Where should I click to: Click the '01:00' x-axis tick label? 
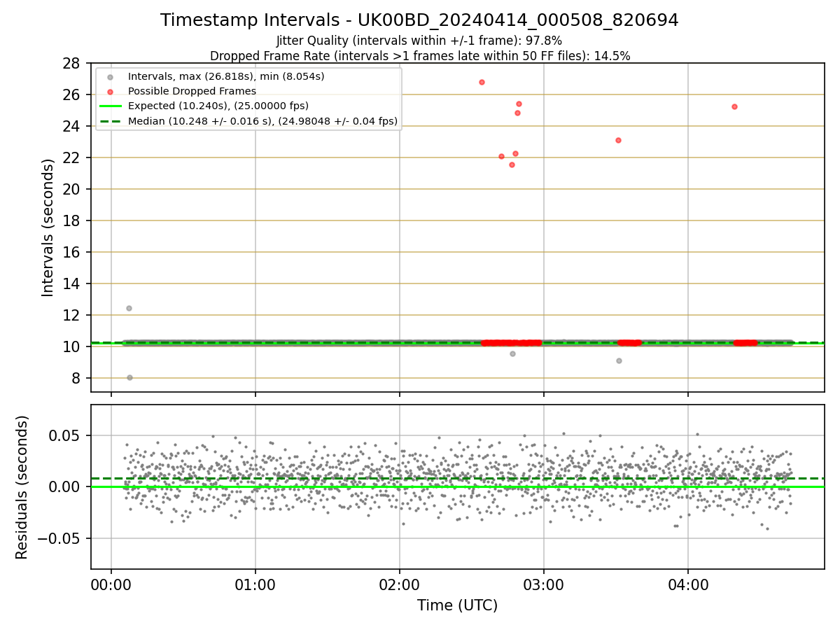255,584
